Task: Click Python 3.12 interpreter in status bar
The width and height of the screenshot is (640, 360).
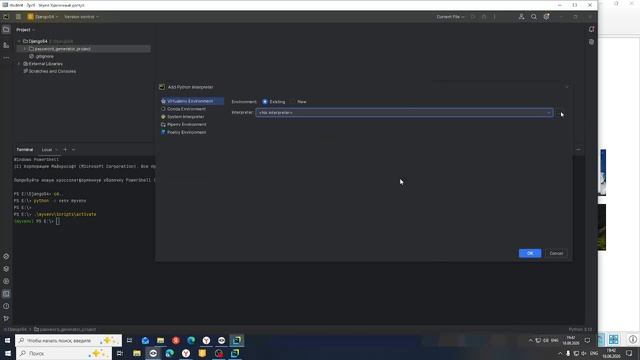Action: pyautogui.click(x=580, y=329)
